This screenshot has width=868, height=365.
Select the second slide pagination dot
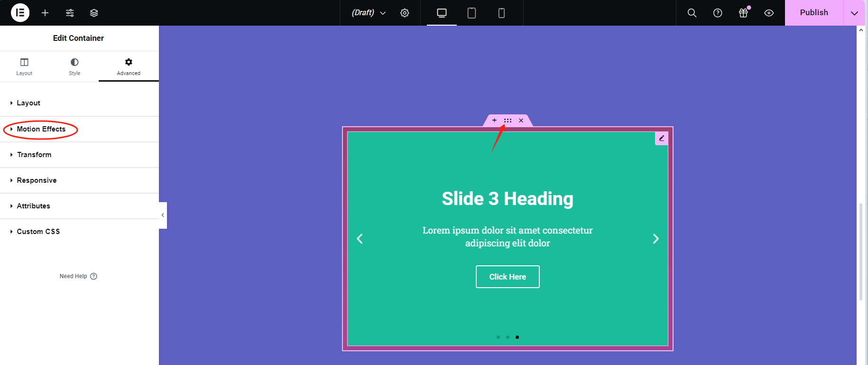(508, 337)
